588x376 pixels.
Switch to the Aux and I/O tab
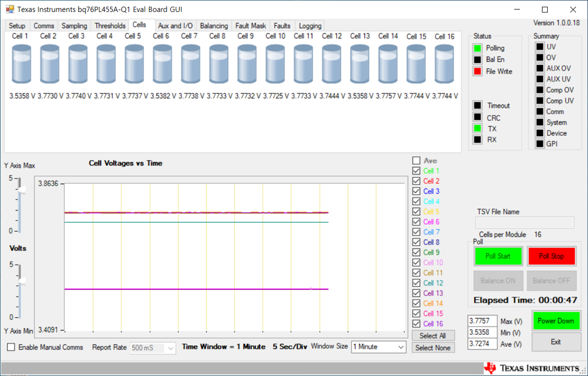(175, 26)
